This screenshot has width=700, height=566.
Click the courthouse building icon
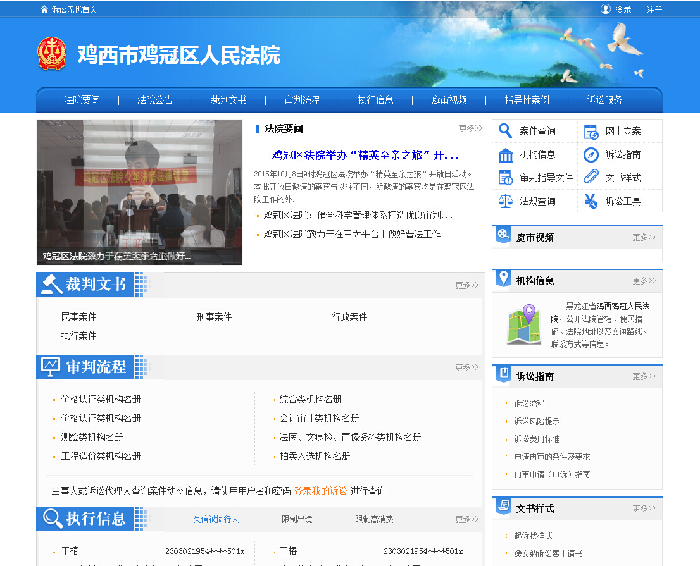[505, 155]
